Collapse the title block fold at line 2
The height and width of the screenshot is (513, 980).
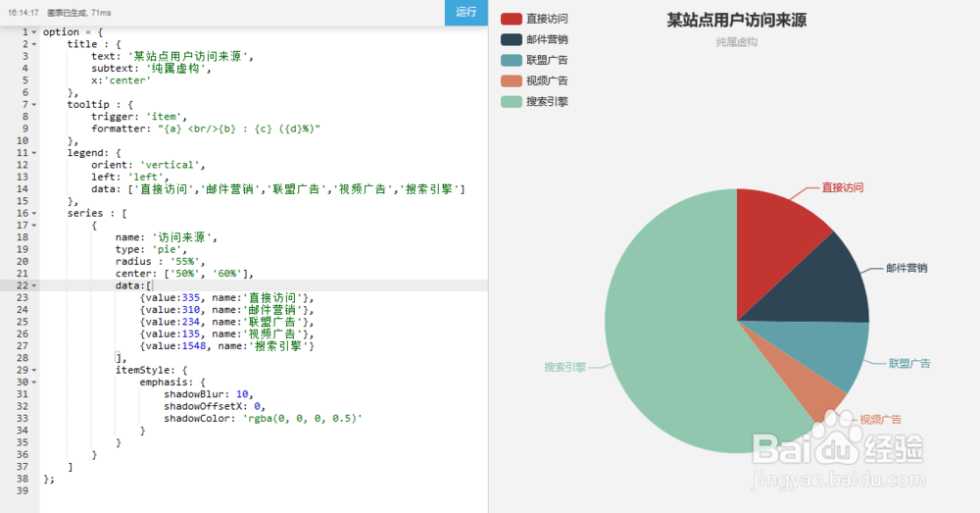click(x=33, y=44)
